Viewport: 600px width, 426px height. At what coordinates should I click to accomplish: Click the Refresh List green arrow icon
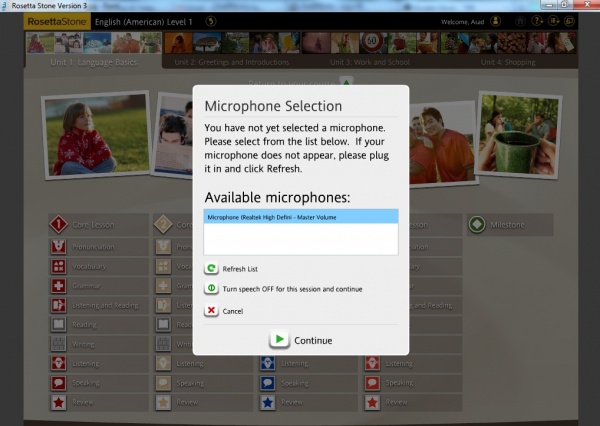[x=211, y=268]
